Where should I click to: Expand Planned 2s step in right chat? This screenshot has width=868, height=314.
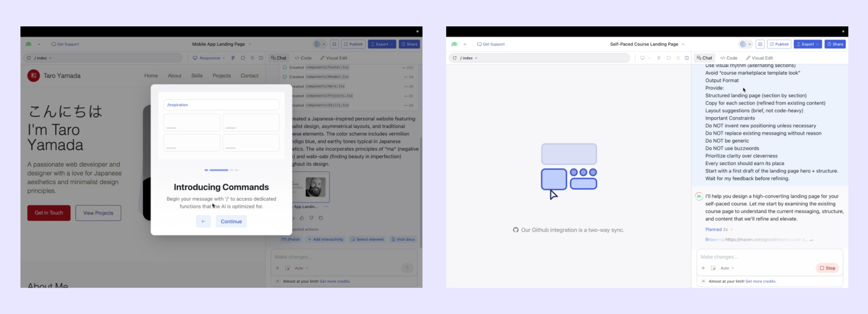tap(719, 229)
